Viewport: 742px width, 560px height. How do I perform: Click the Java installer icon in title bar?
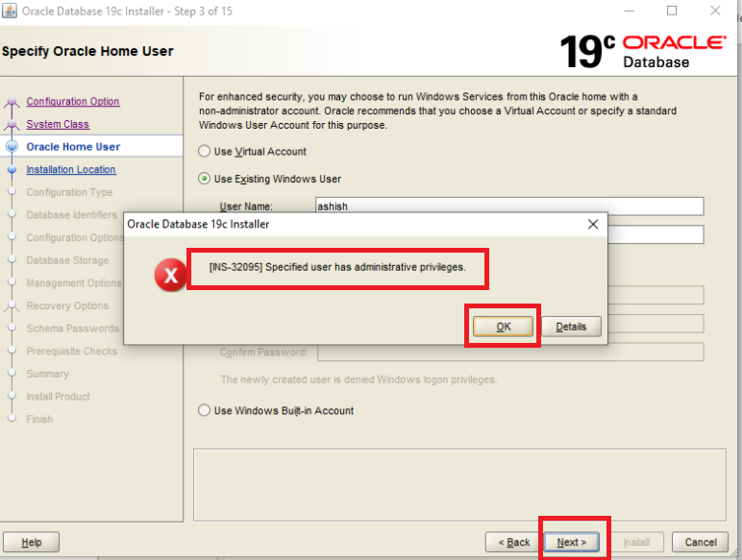[10, 11]
